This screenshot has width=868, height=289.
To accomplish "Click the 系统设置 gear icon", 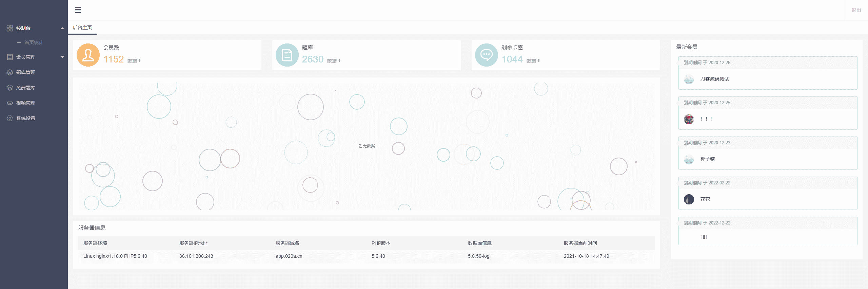I will click(10, 118).
